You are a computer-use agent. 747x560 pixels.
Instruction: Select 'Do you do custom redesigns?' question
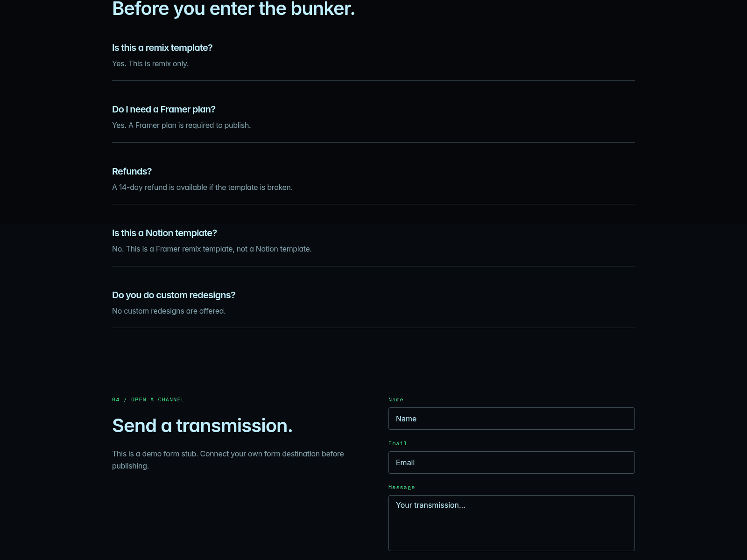coord(174,295)
